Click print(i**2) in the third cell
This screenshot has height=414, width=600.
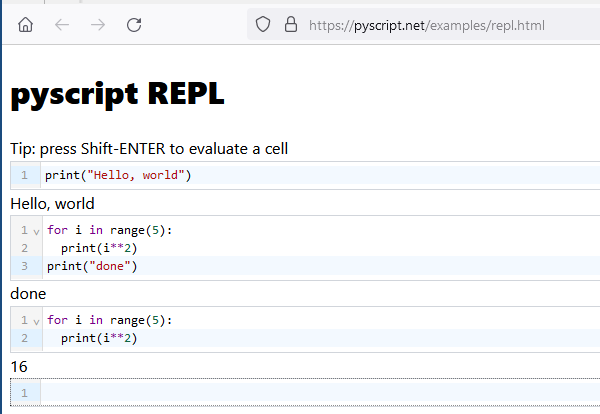click(x=98, y=339)
